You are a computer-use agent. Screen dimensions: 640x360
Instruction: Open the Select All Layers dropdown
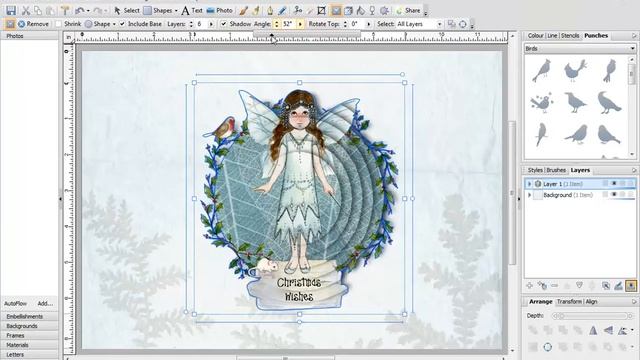[x=420, y=24]
